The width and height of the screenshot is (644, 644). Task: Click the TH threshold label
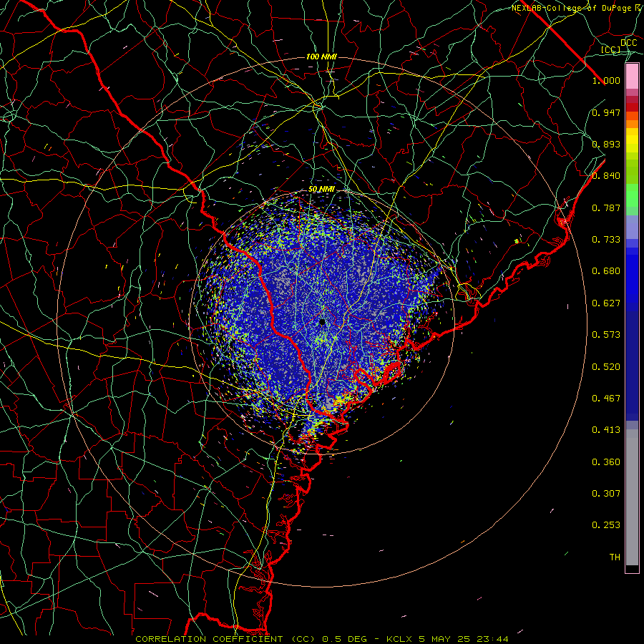pos(615,557)
